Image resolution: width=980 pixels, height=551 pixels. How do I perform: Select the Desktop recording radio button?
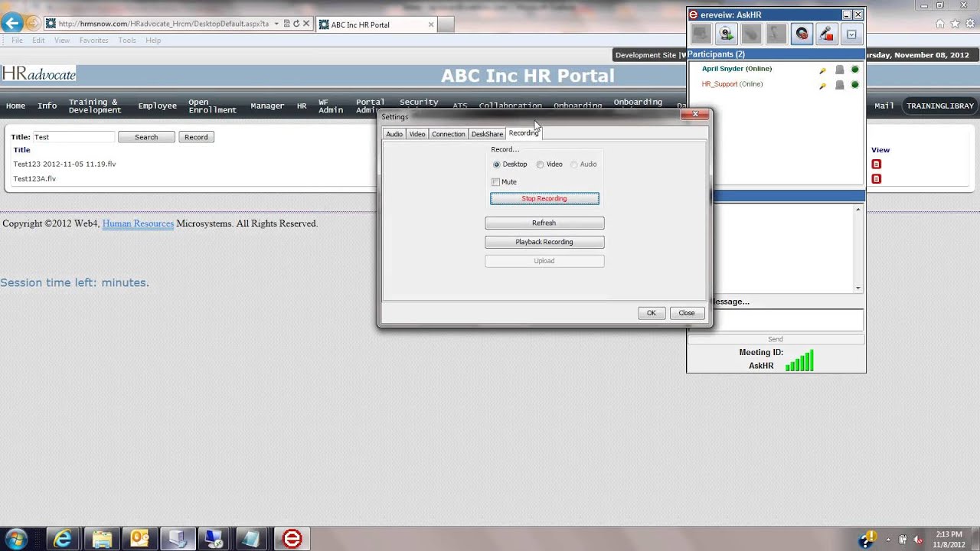point(497,165)
